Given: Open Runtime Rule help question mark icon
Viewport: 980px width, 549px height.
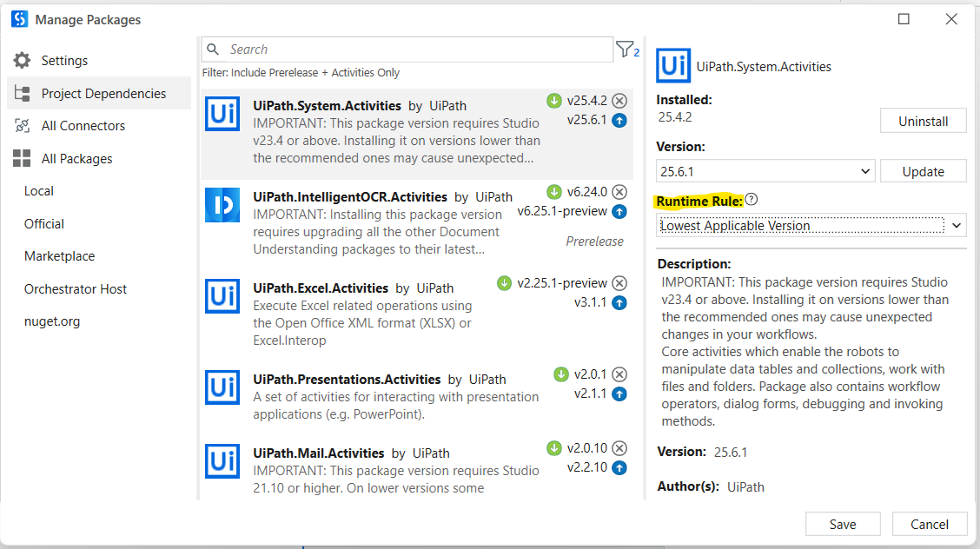Looking at the screenshot, I should 752,199.
